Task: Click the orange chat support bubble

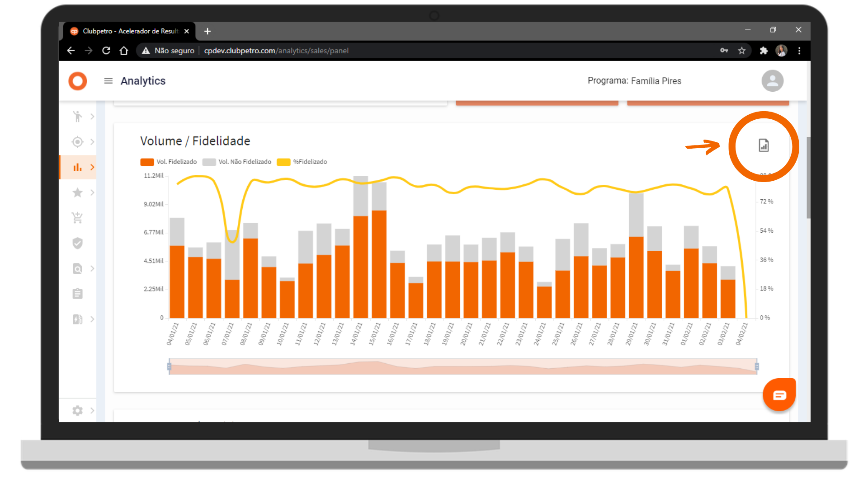Action: tap(779, 395)
